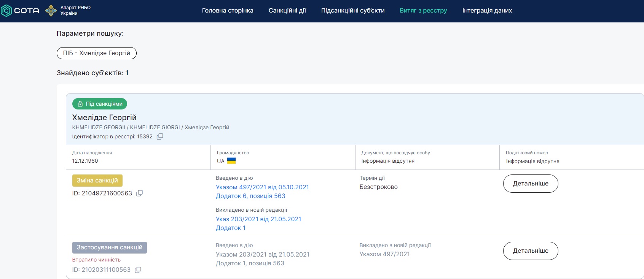644x279 pixels.
Task: Copy the registry identifier 15392
Action: click(160, 136)
